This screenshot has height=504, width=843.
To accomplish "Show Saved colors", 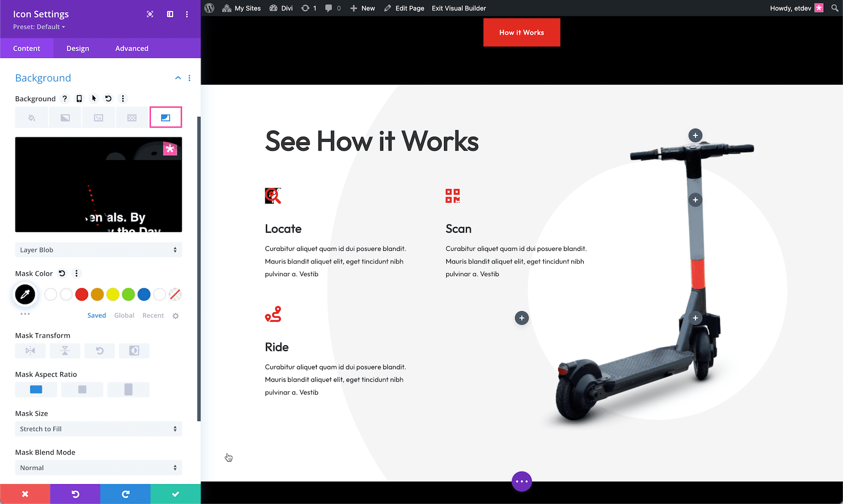I will [x=96, y=315].
